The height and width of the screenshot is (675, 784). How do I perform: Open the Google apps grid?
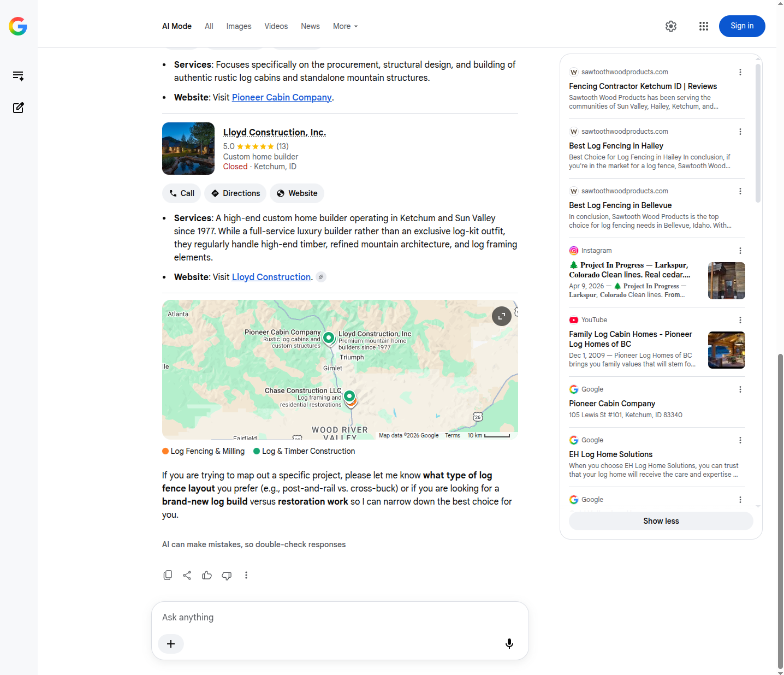pos(704,26)
